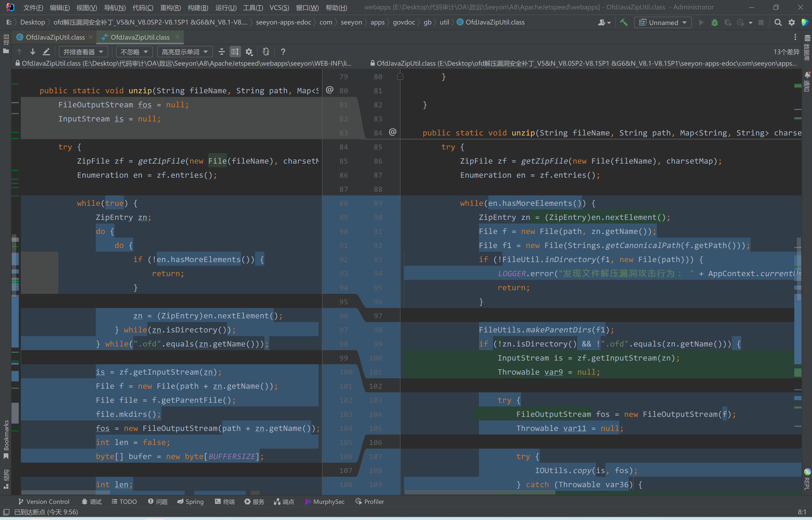The image size is (812, 520).
Task: Open the 高亮显示单词 highlight dropdown
Action: [x=184, y=52]
